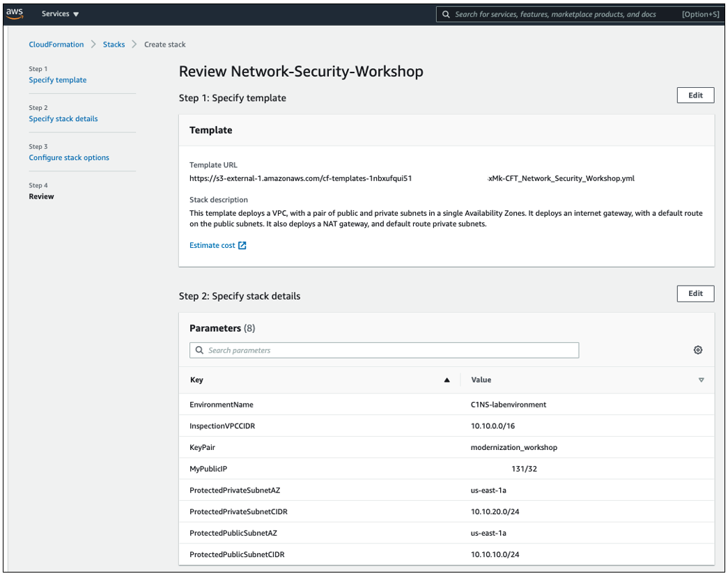728x576 pixels.
Task: Select the InspectionVPCCIDR key
Action: tap(222, 426)
